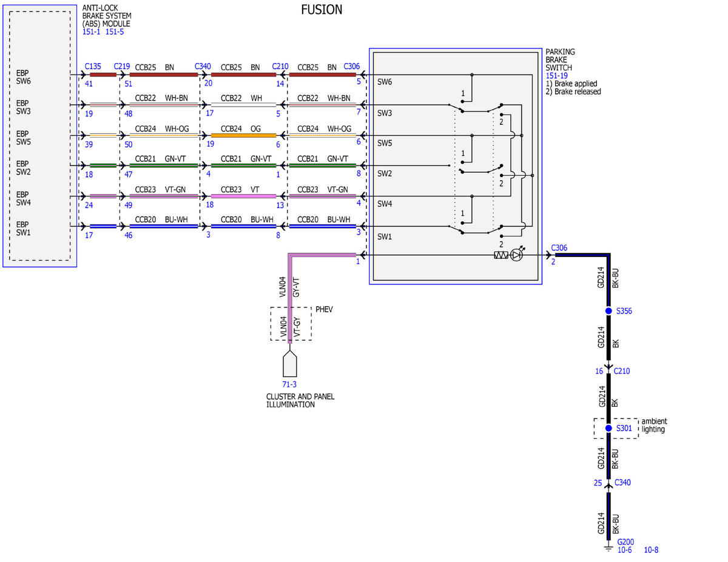Click pin number 51 at C219
The image size is (728, 562).
(128, 84)
